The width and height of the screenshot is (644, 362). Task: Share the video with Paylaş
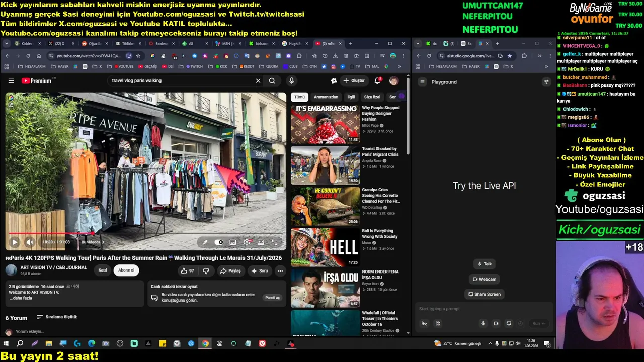(x=230, y=271)
